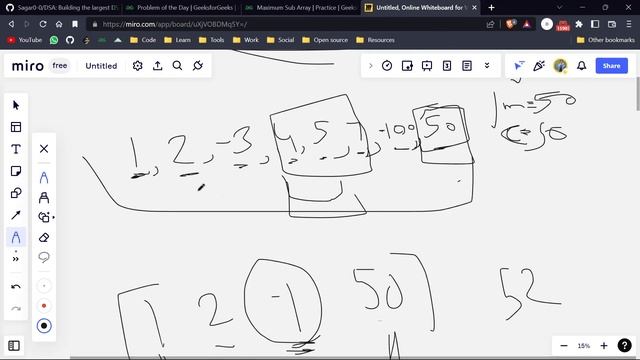Viewport: 640px width, 360px height.
Task: Open the notes panel
Action: click(x=467, y=66)
